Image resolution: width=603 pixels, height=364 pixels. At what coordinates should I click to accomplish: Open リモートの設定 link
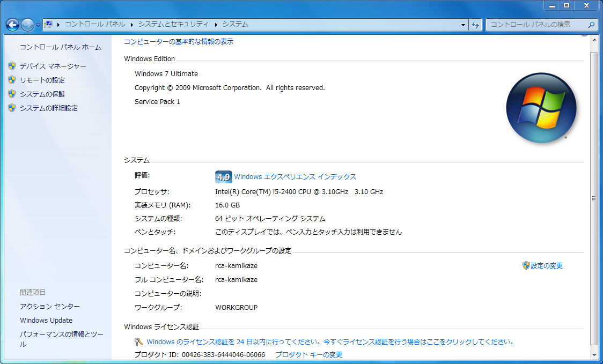point(42,80)
